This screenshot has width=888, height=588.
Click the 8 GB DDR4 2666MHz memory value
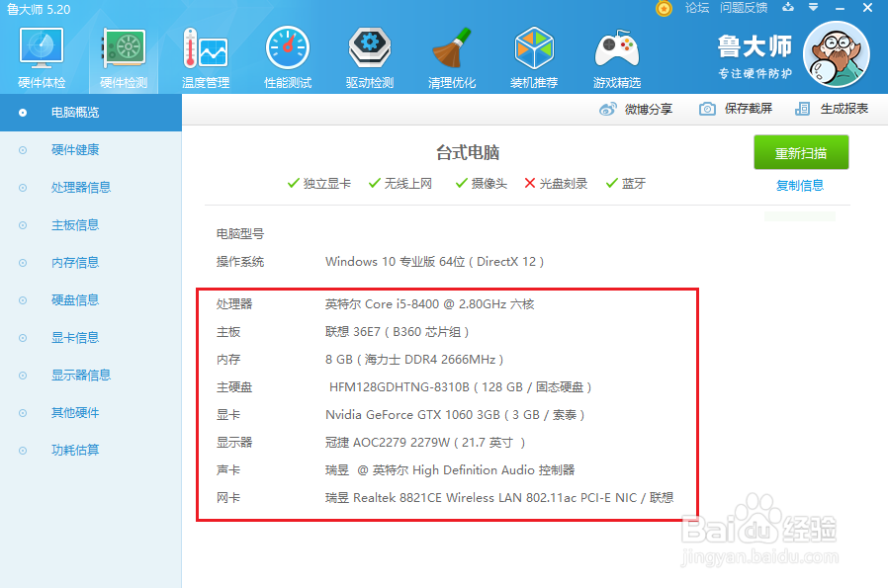pos(414,360)
